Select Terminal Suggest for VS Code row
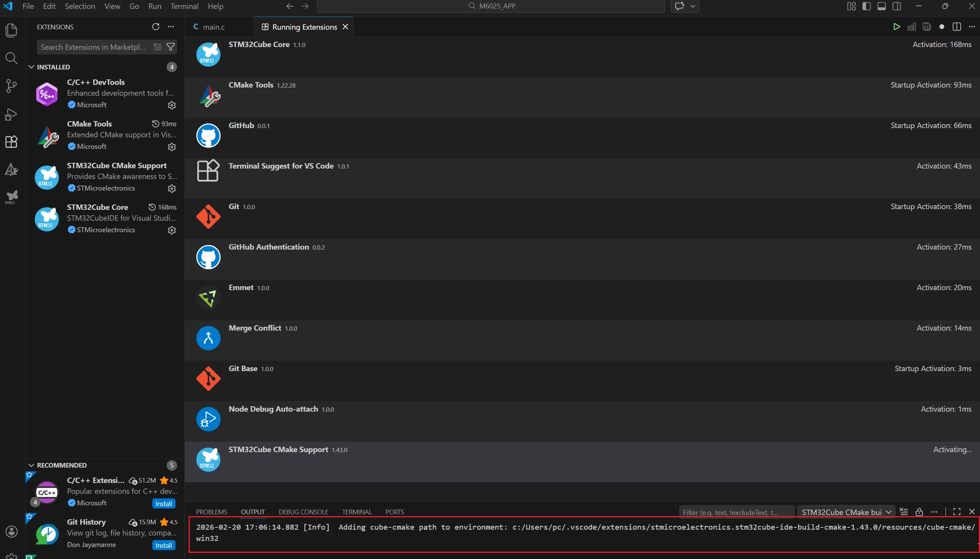Image resolution: width=980 pixels, height=559 pixels. [582, 178]
